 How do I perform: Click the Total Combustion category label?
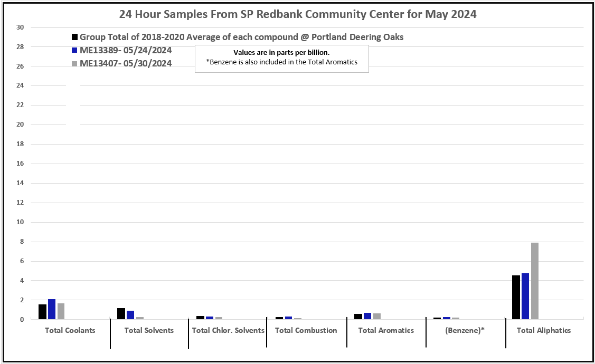click(306, 331)
